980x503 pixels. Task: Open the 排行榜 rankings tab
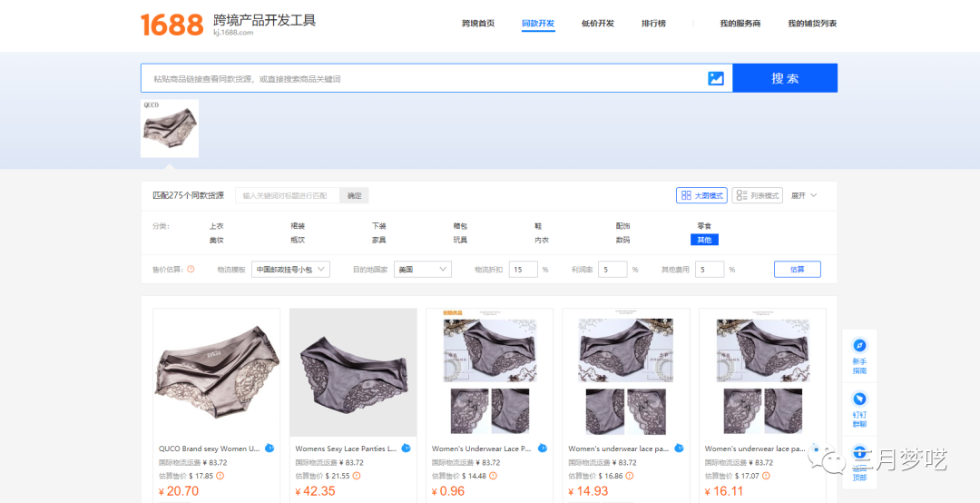(653, 24)
